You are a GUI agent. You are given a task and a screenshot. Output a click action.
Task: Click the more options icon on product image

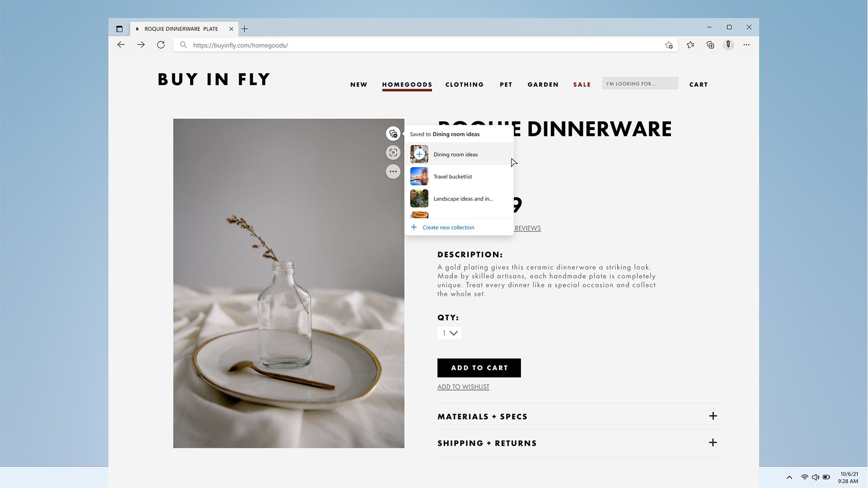coord(393,171)
